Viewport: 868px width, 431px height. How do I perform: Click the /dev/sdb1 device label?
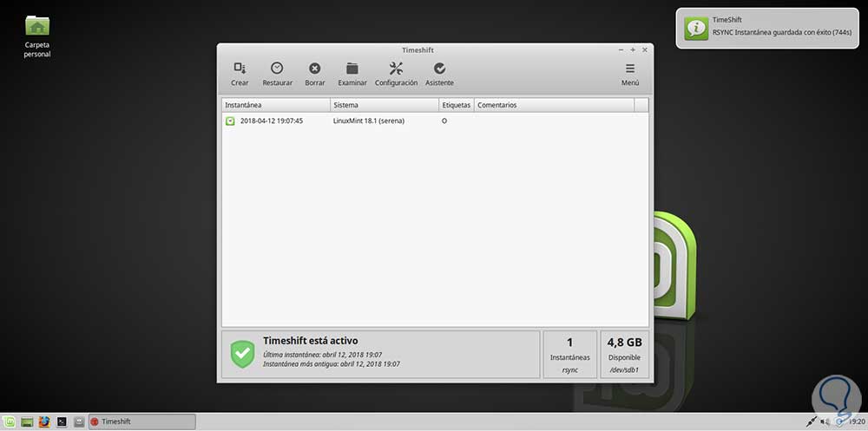click(624, 369)
